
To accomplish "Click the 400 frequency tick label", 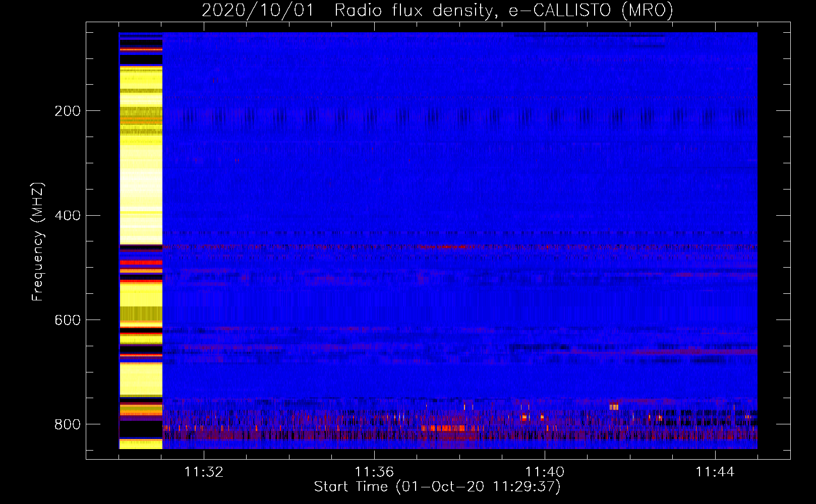I will [68, 216].
